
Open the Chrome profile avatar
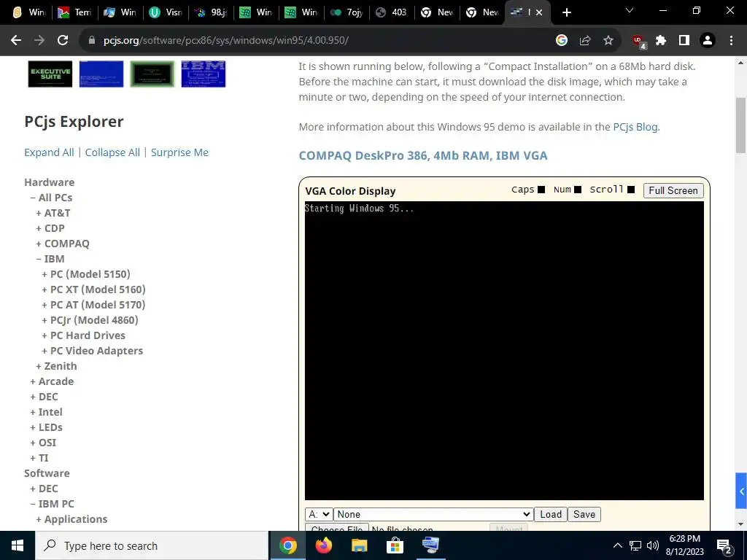coord(708,41)
